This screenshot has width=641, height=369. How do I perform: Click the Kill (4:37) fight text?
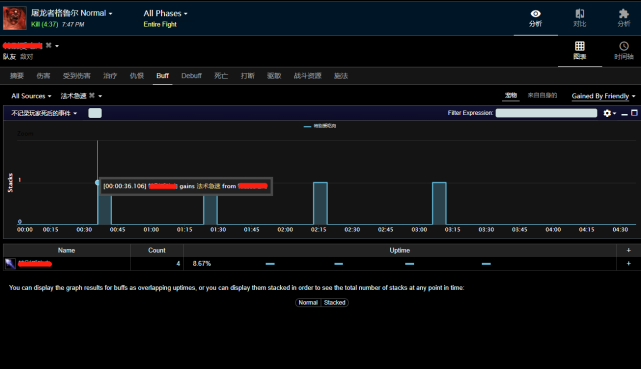click(x=45, y=24)
